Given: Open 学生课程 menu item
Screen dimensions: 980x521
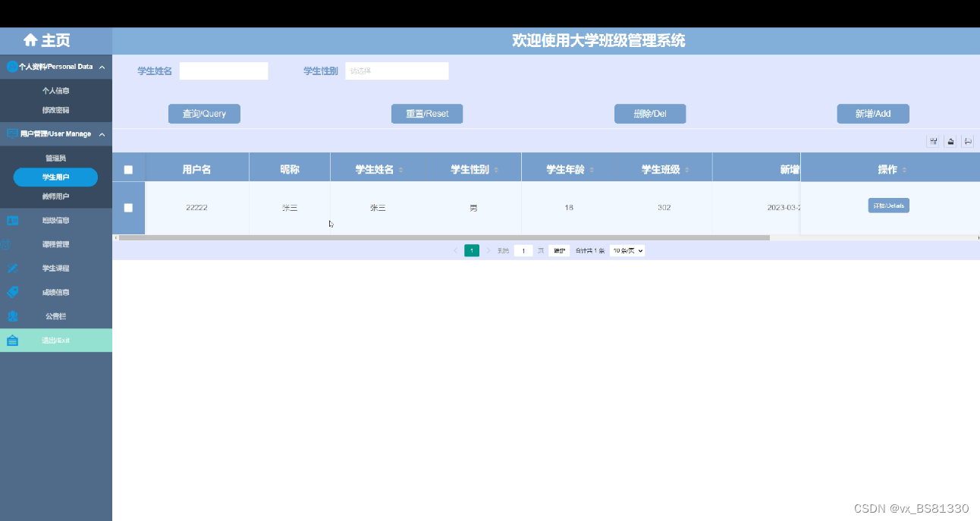Looking at the screenshot, I should [x=55, y=268].
